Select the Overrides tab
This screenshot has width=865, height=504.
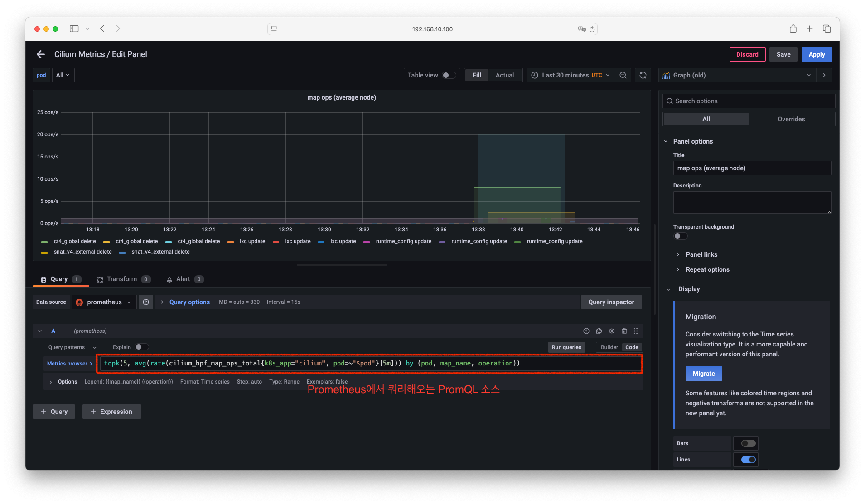pos(791,119)
